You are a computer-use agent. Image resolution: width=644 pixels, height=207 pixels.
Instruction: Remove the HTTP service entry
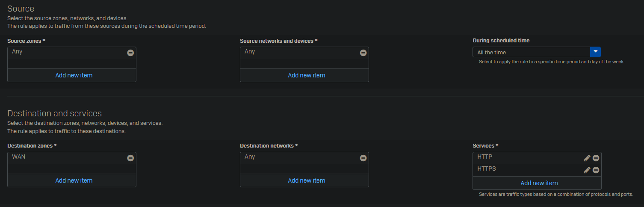(x=596, y=158)
